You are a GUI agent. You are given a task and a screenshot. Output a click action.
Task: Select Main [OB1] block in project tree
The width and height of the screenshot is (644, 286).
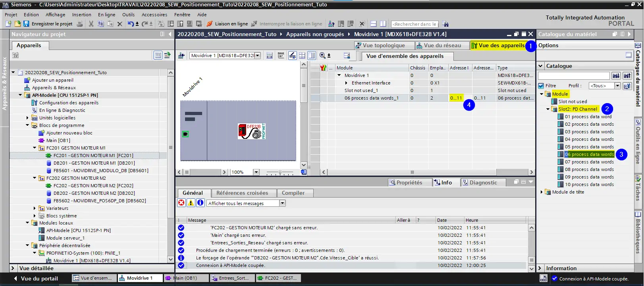coord(58,140)
